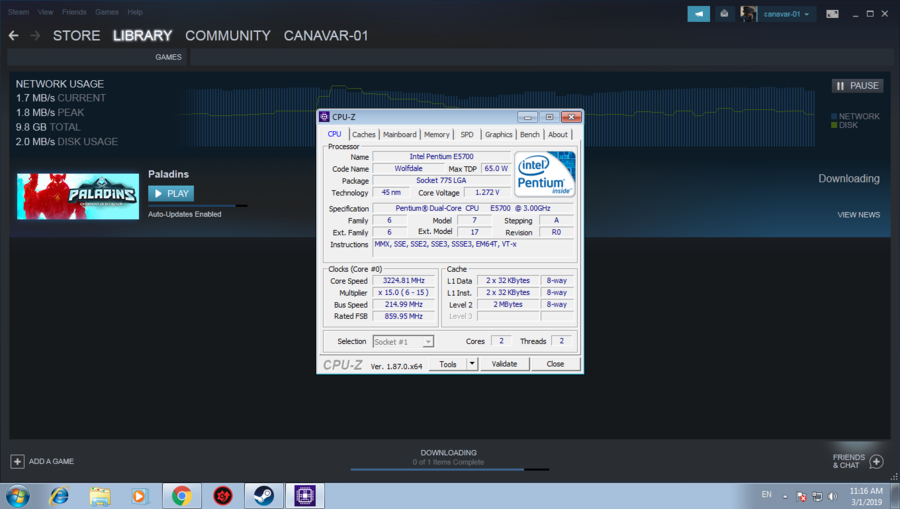
Task: Click the PLAY button for Paladins
Action: pos(171,193)
